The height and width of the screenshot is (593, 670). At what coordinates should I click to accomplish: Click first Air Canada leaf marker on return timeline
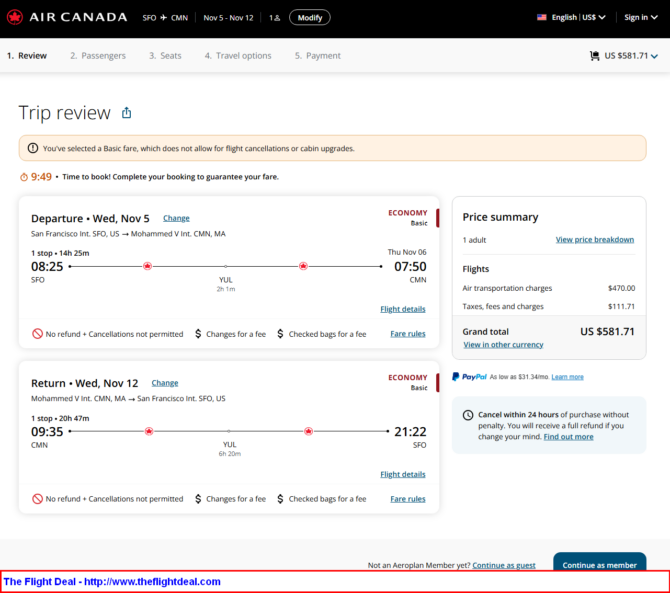149,431
